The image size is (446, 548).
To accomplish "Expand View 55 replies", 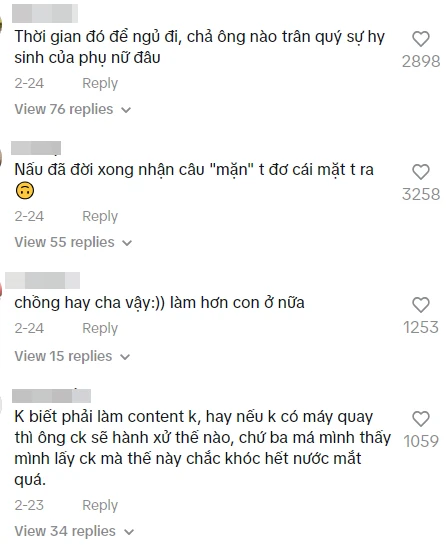I will tap(73, 242).
